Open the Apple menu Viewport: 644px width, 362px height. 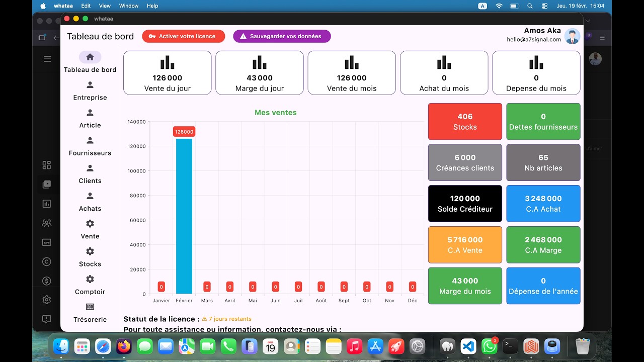click(x=43, y=6)
